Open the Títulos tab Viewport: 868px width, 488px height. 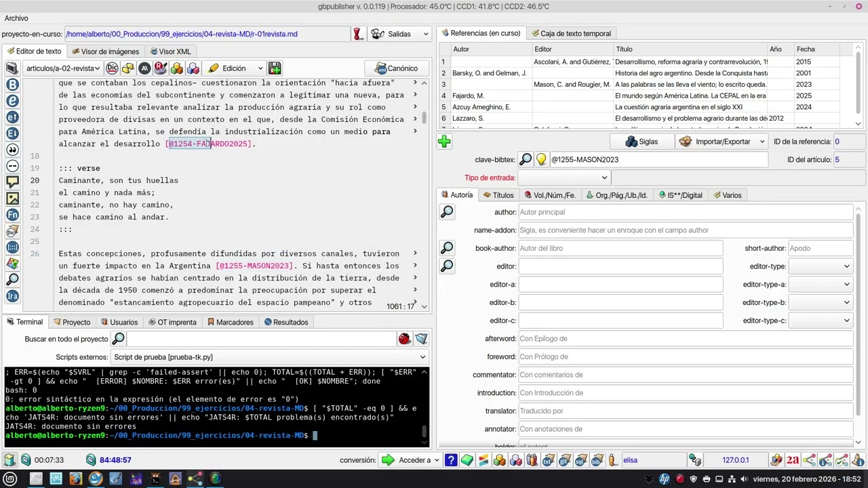point(498,195)
